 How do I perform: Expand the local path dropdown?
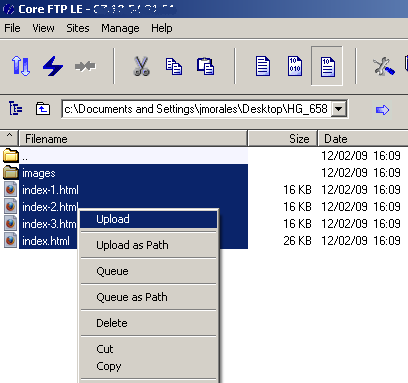(339, 109)
